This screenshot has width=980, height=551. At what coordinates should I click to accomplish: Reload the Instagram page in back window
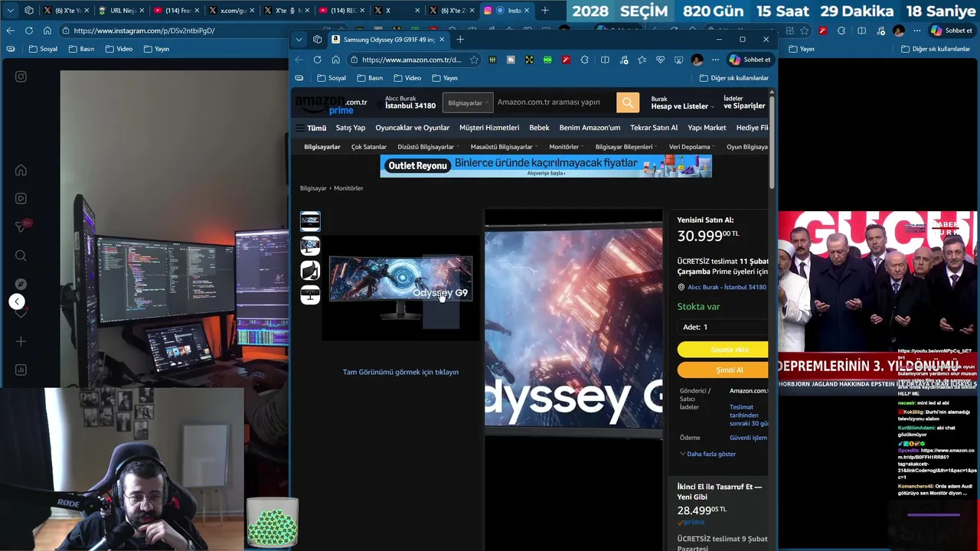tap(28, 31)
